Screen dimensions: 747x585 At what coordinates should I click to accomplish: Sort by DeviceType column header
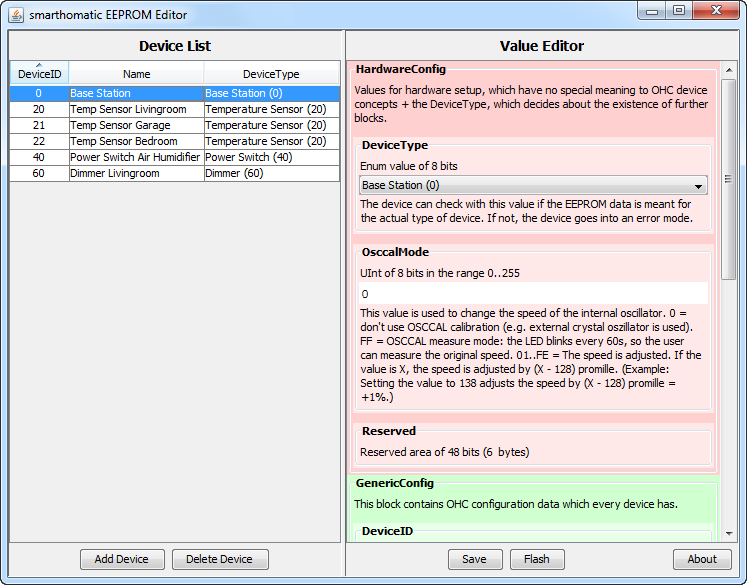(271, 74)
